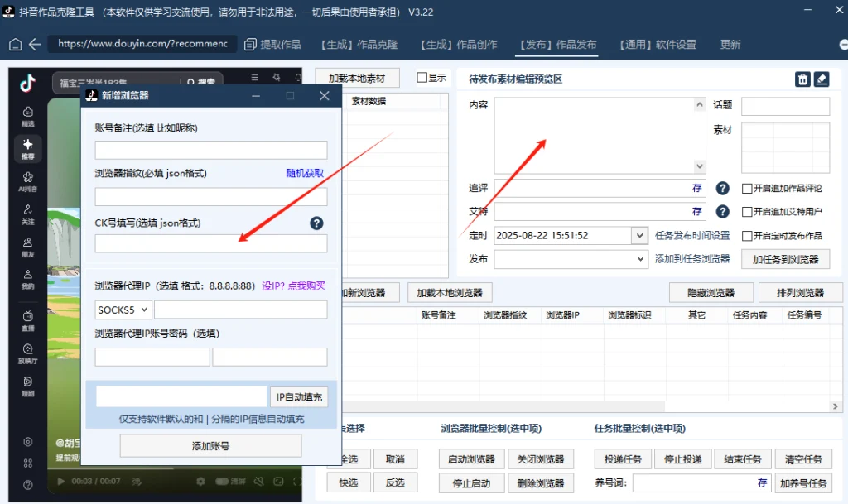The image size is (848, 504).
Task: Enable 开启追加作品评论 checkbox
Action: [x=747, y=188]
